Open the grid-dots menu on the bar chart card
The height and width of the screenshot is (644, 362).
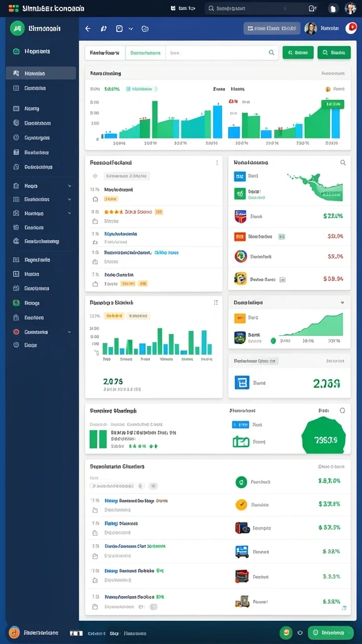pos(216,303)
